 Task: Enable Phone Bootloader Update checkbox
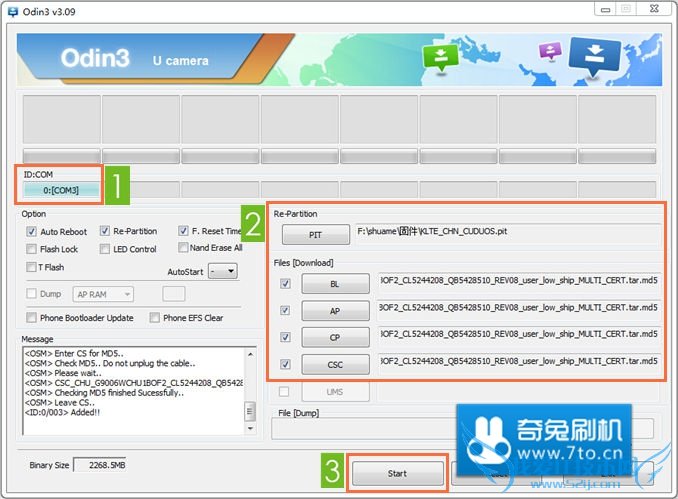(31, 318)
